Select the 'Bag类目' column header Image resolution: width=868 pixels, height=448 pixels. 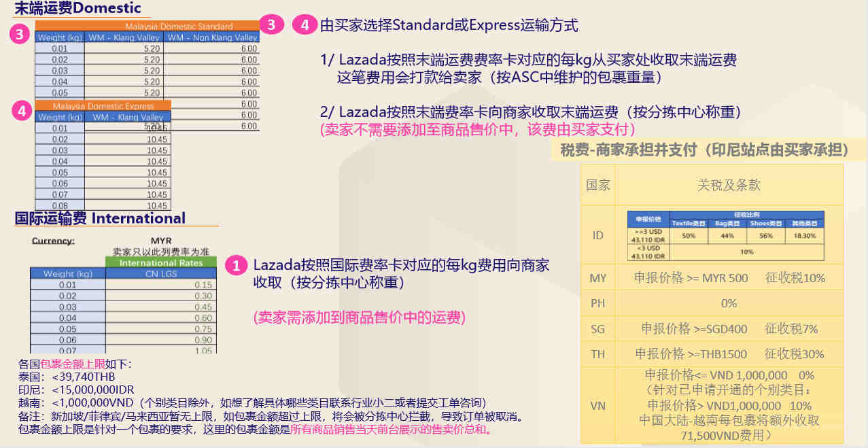pyautogui.click(x=727, y=223)
